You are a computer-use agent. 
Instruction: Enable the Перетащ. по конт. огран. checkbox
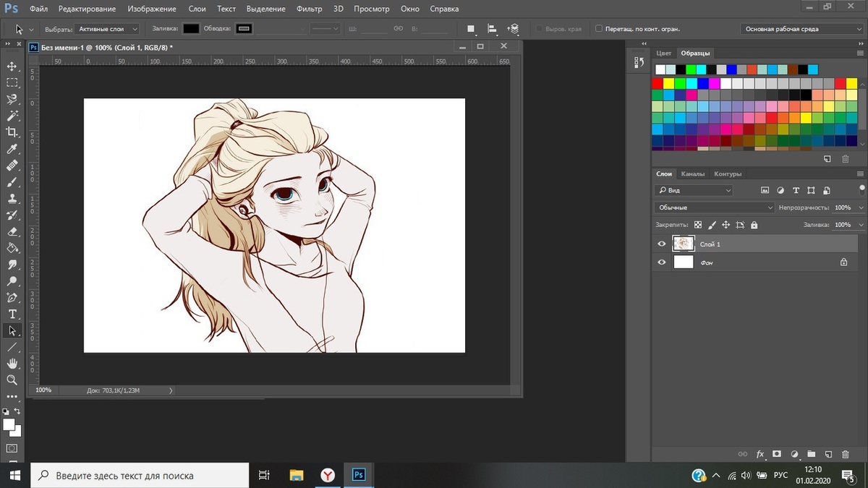[599, 29]
